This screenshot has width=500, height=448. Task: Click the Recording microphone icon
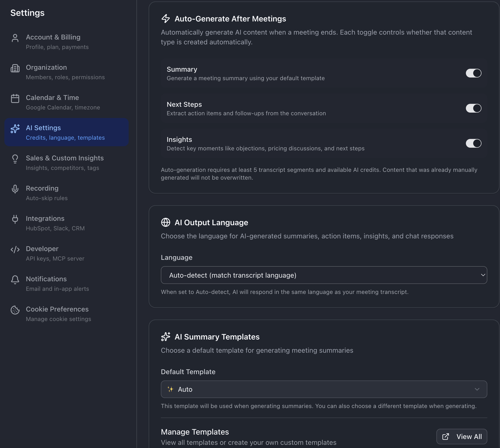tap(15, 189)
